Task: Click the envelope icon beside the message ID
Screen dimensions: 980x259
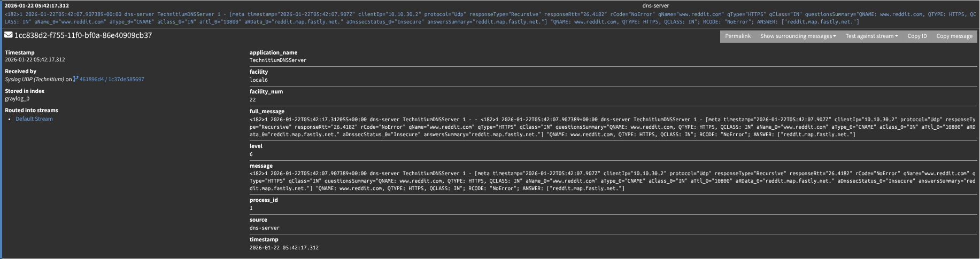Action: 9,35
